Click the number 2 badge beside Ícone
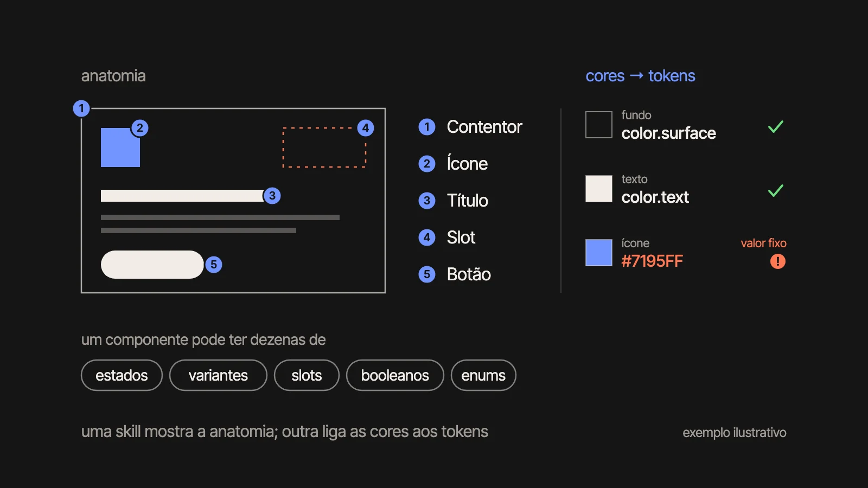Viewport: 868px width, 488px height. point(427,164)
